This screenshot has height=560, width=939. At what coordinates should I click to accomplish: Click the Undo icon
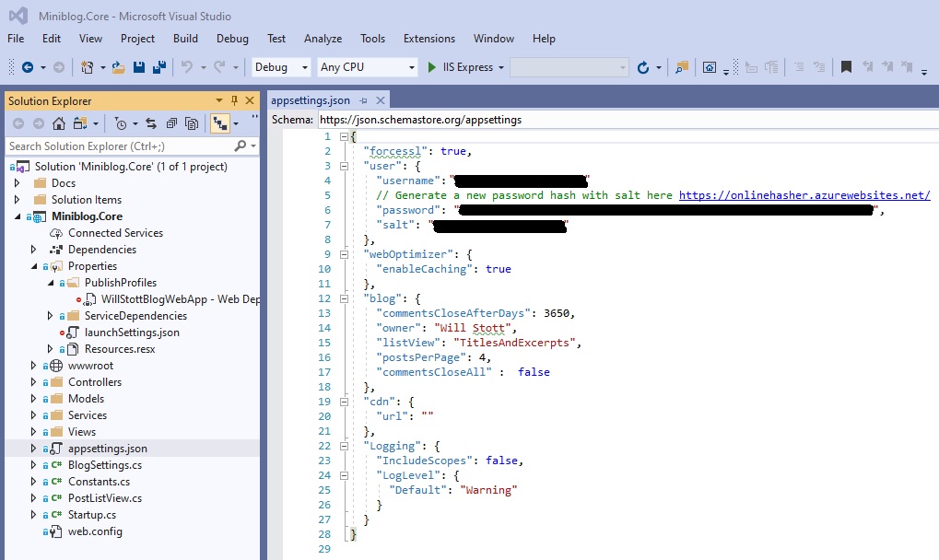186,67
